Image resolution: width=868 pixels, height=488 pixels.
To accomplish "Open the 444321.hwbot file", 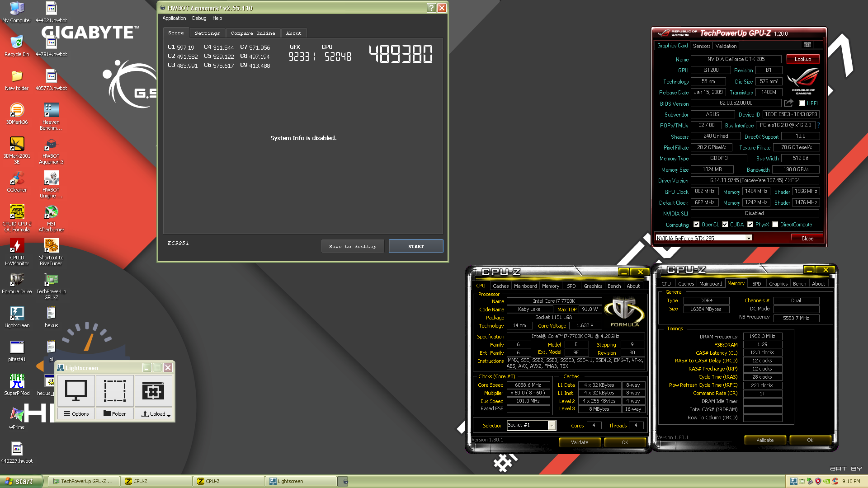I will click(51, 12).
